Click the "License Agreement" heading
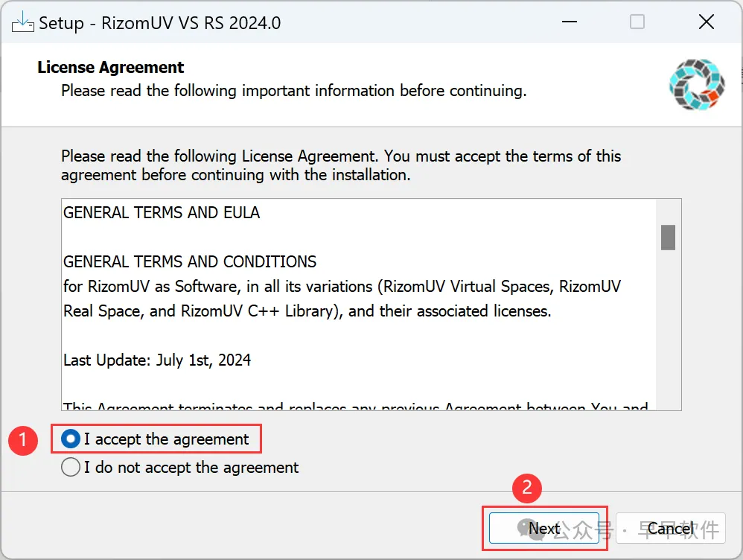 pyautogui.click(x=110, y=67)
